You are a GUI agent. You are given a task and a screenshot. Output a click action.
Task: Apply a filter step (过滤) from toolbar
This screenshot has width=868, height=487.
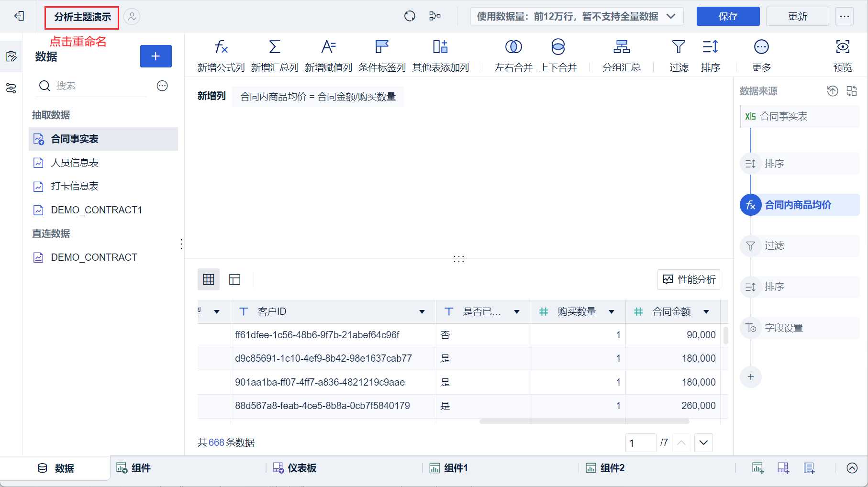[x=679, y=56]
